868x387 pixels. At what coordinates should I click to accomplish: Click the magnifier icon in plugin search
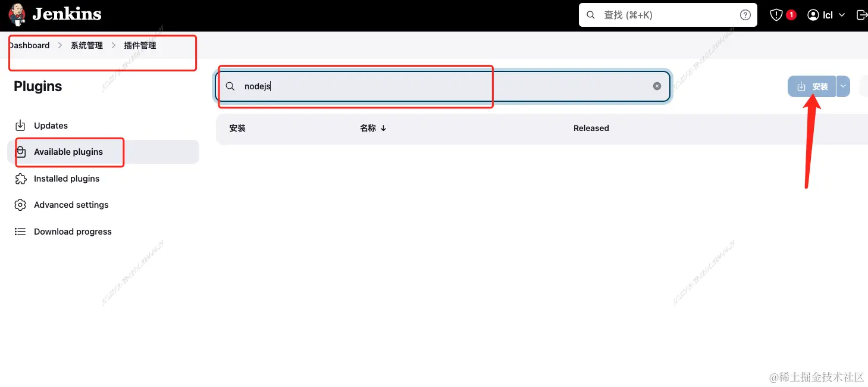click(230, 86)
